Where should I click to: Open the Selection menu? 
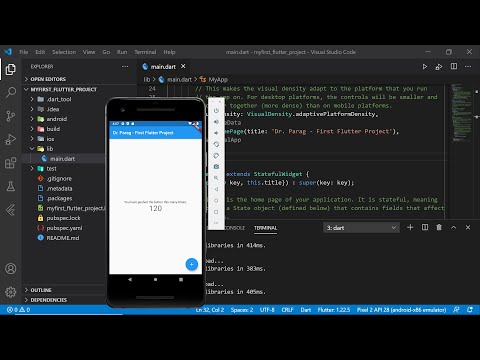[x=64, y=52]
